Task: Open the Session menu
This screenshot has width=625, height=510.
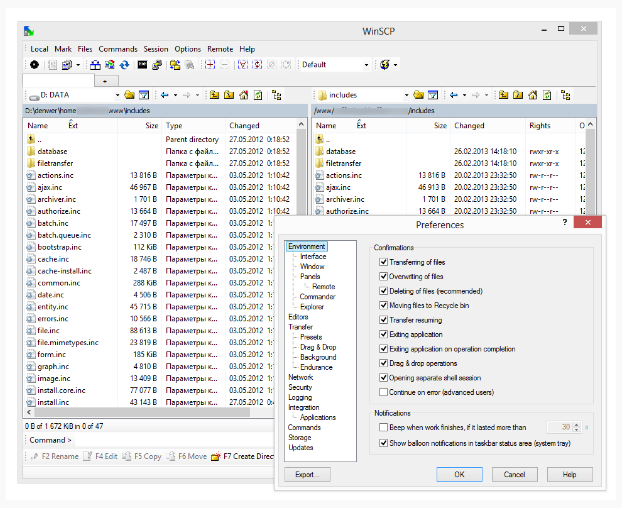Action: [x=156, y=49]
